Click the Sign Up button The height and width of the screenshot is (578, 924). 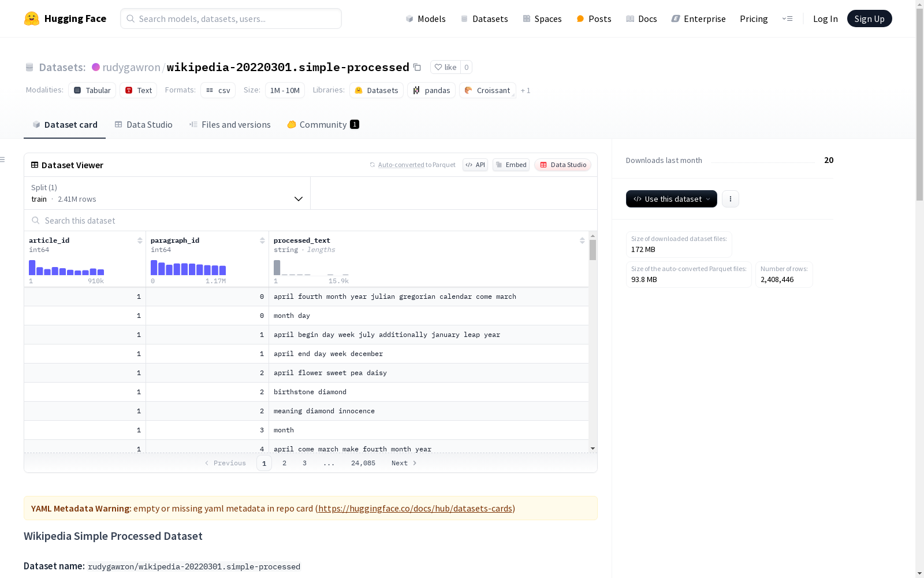869,18
